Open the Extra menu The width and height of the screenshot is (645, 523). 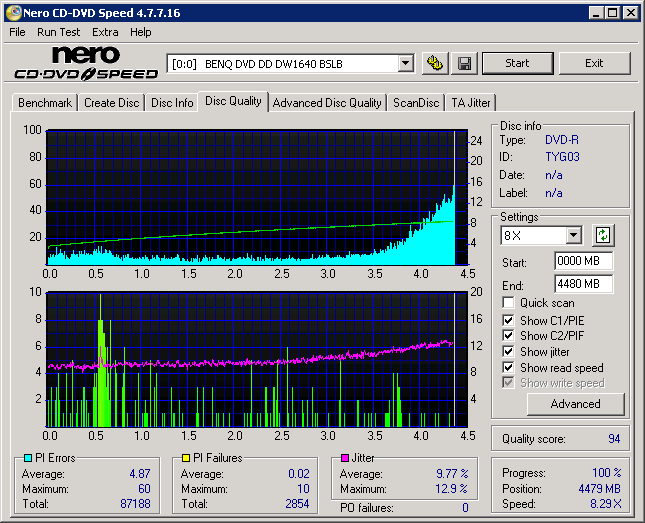pyautogui.click(x=105, y=32)
